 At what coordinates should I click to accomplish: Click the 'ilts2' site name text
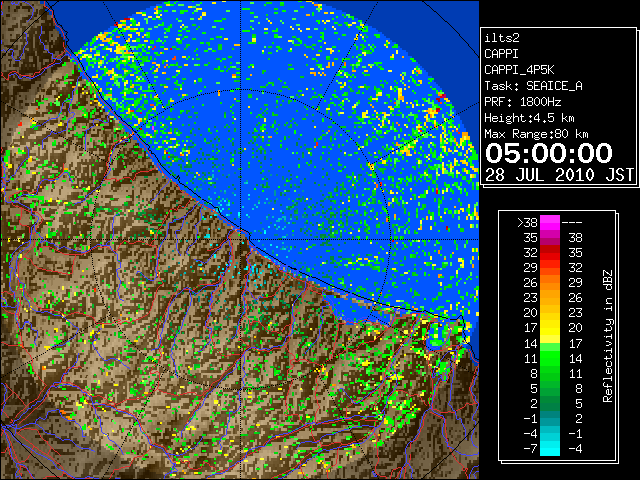click(x=502, y=38)
